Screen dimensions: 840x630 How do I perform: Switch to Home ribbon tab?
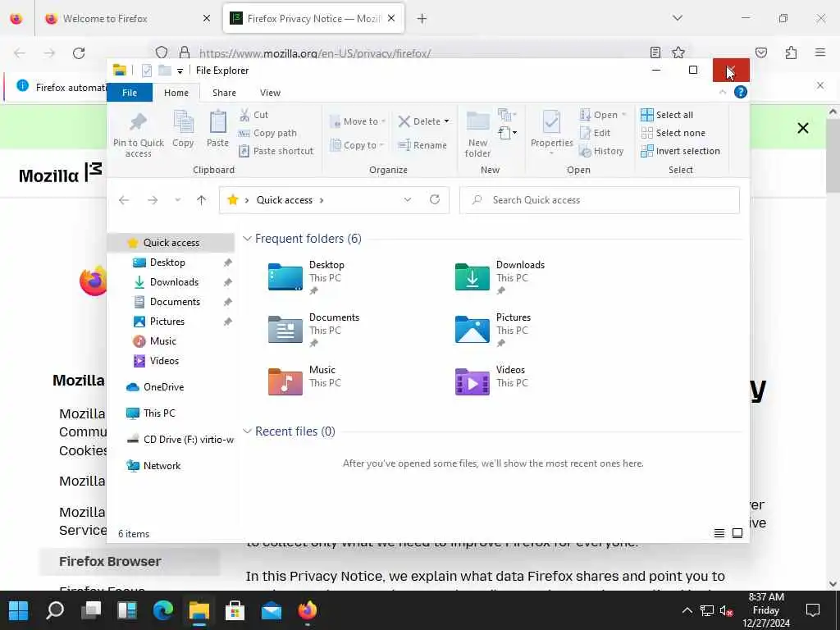pyautogui.click(x=176, y=93)
